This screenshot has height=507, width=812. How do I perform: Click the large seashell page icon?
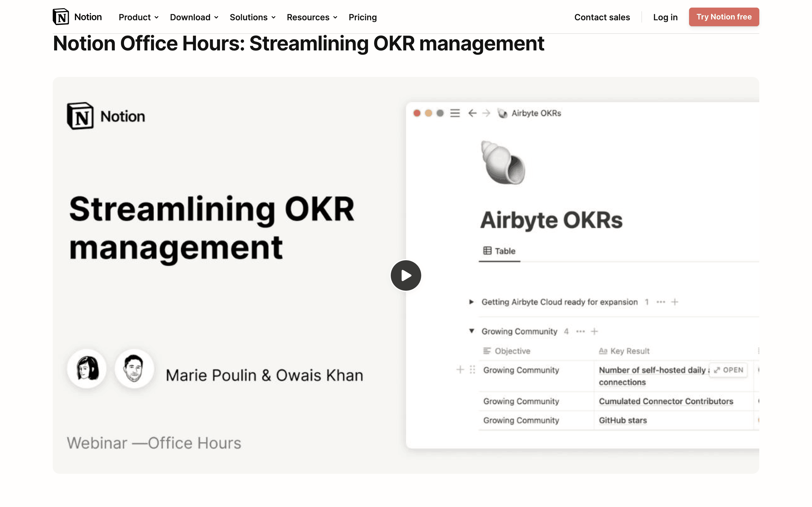point(503,163)
